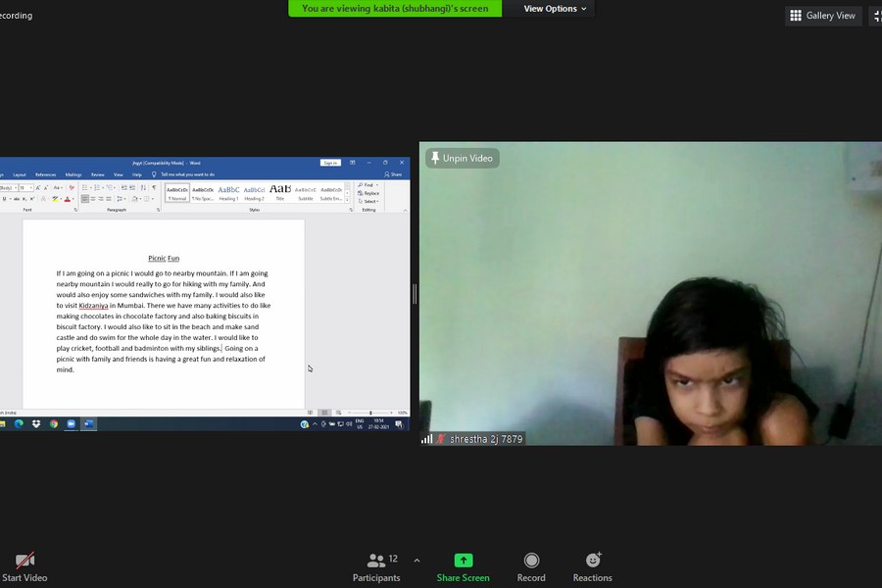The height and width of the screenshot is (588, 882).
Task: Expand the View Options dropdown
Action: [555, 9]
